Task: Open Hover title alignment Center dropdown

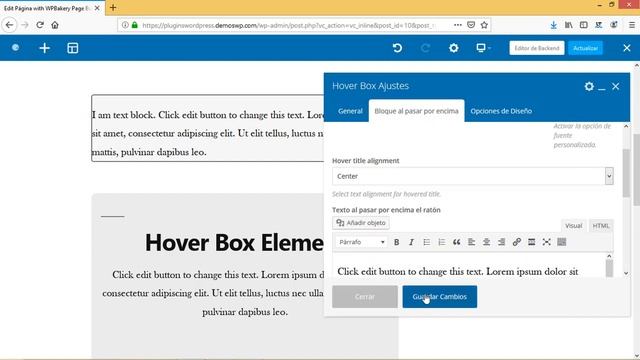Action: [473, 176]
